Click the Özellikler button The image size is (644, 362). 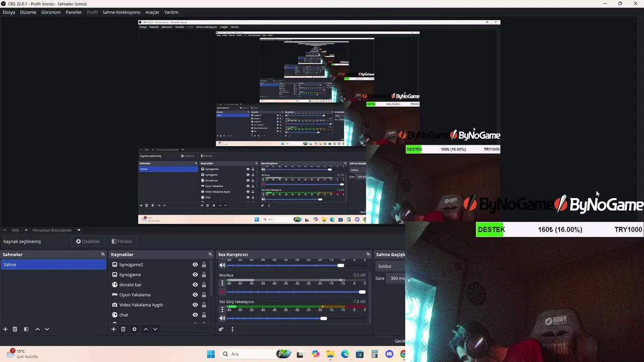pyautogui.click(x=88, y=241)
